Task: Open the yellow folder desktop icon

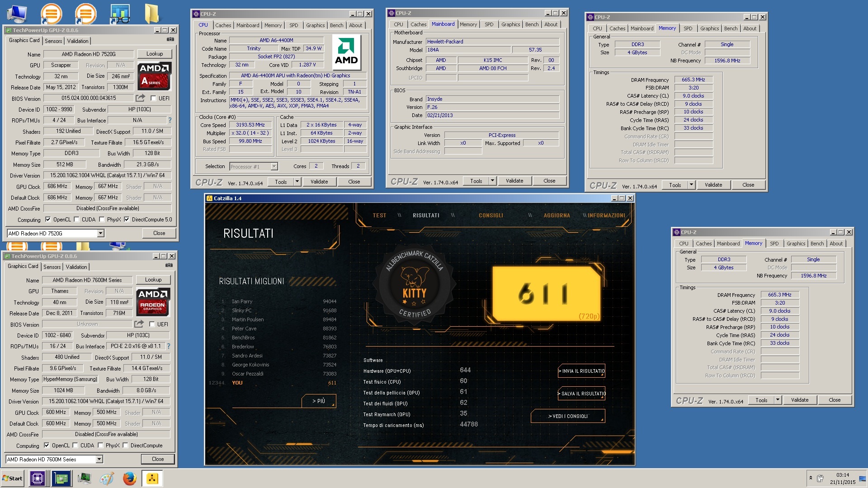Action: coord(152,14)
